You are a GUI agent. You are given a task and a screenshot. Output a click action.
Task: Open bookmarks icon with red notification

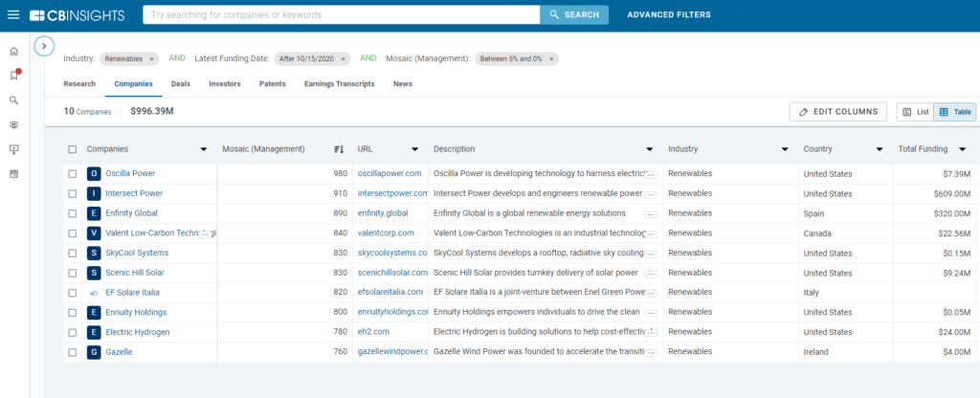(14, 75)
